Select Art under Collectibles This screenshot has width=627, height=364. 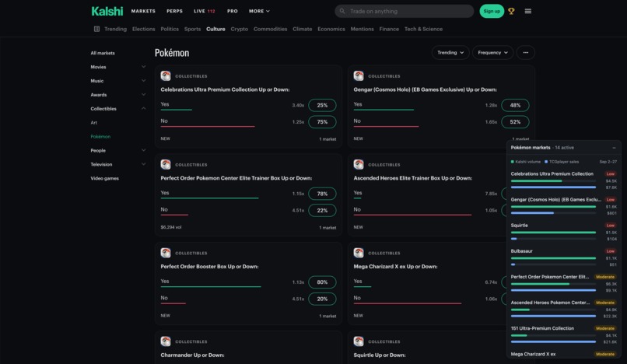coord(93,122)
